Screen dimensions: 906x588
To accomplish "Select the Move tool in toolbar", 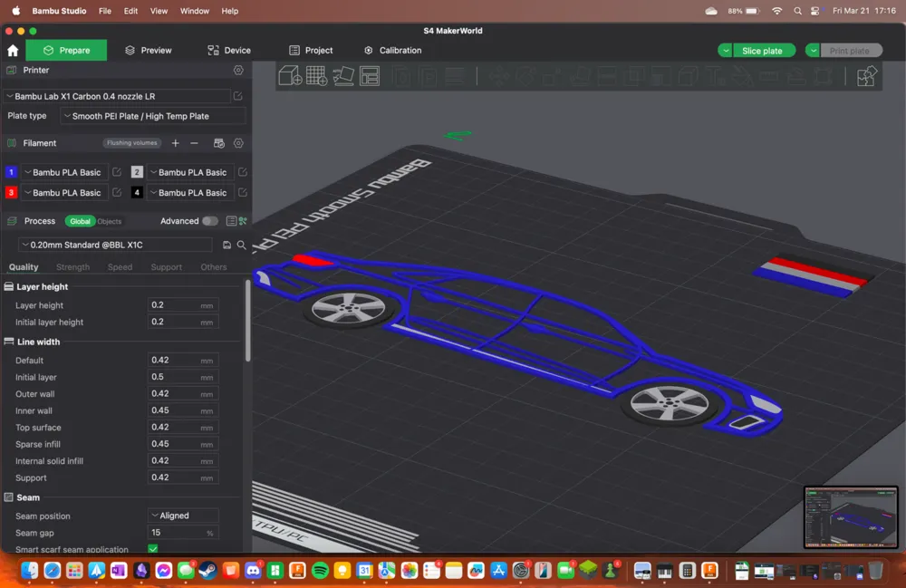I will click(x=498, y=76).
